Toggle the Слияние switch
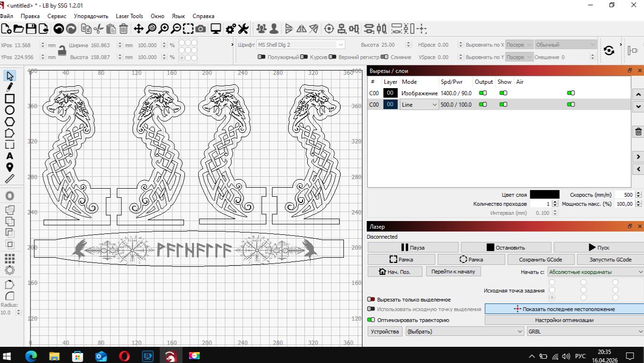This screenshot has width=644, height=363. (x=384, y=57)
